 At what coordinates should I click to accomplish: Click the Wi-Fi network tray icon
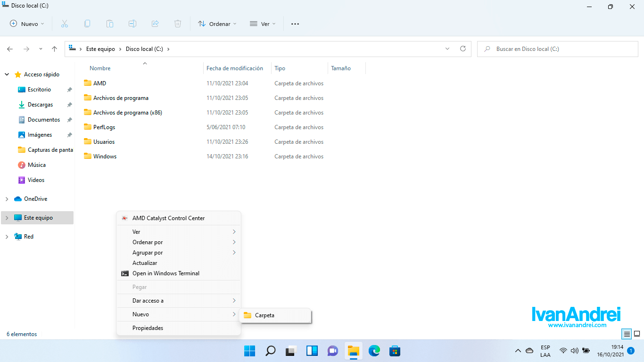563,351
